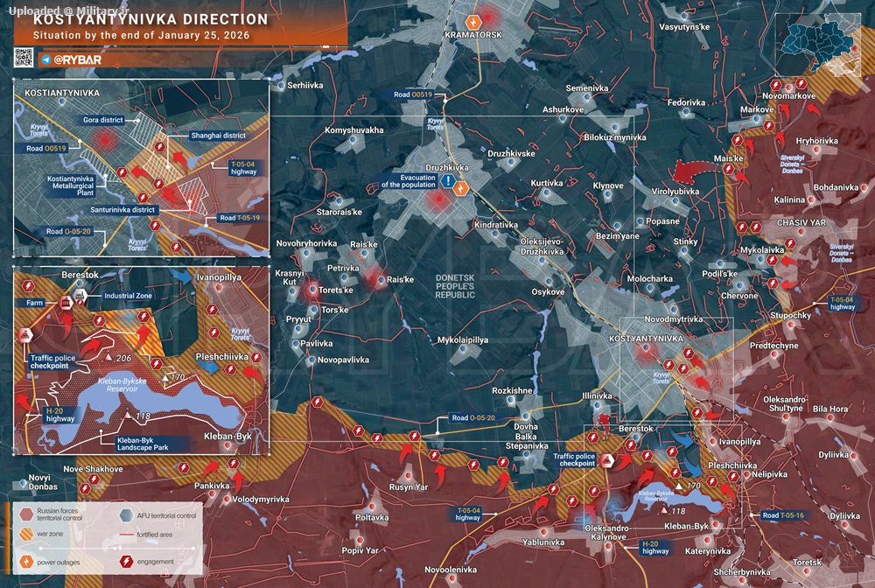Click the power outage icon above Kramatorsk
Viewport: 875px width, 588px height.
click(x=473, y=23)
